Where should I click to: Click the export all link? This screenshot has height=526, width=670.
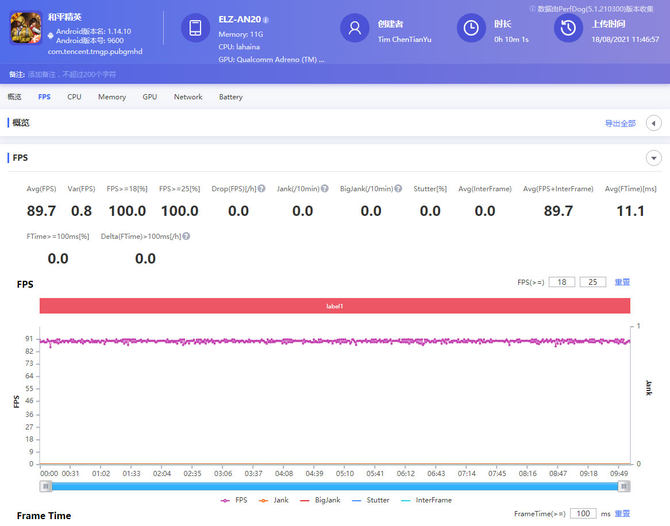coord(620,123)
